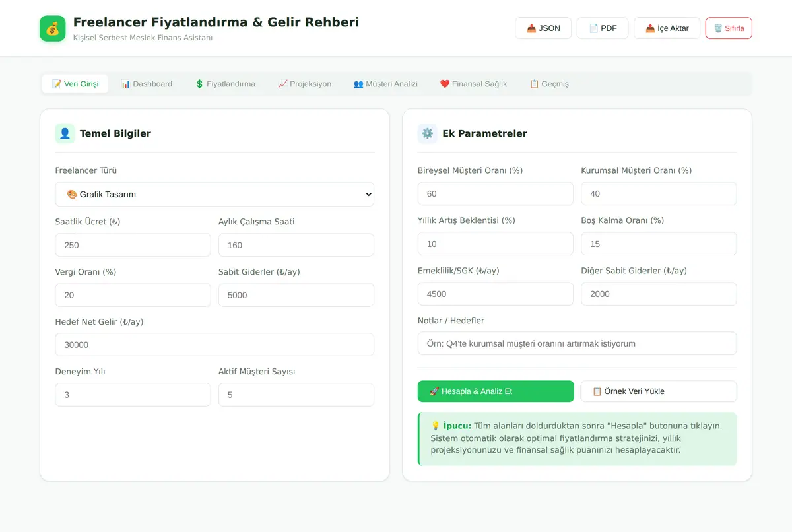792x532 pixels.
Task: Select the Aktif Müşteri Sayısı field
Action: click(x=296, y=395)
